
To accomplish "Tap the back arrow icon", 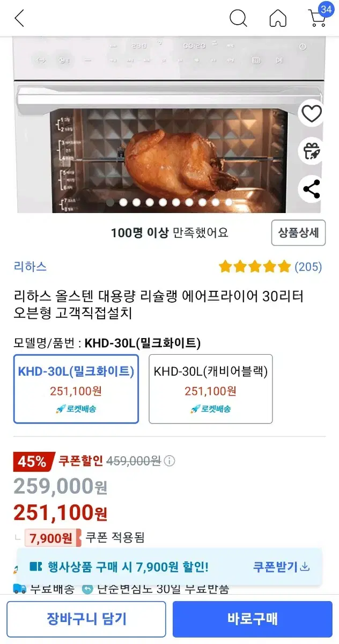I will (19, 18).
